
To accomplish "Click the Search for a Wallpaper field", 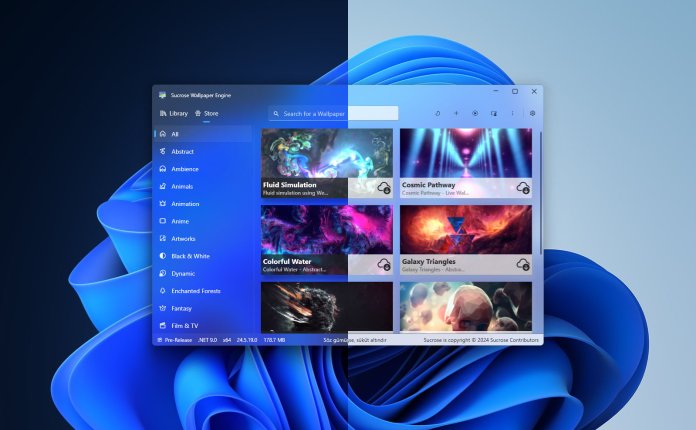I will coord(333,114).
